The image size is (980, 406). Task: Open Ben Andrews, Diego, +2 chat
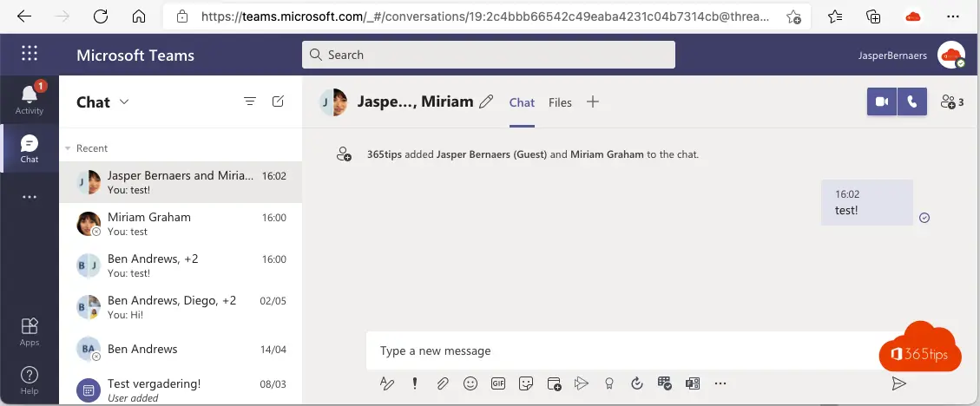point(181,307)
